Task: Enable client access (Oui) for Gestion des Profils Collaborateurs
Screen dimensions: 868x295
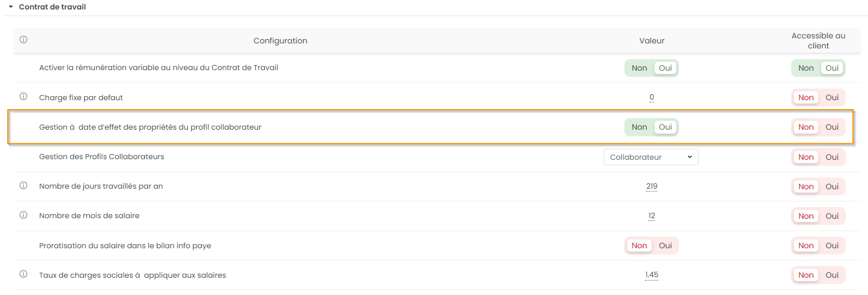Action: [x=832, y=157]
